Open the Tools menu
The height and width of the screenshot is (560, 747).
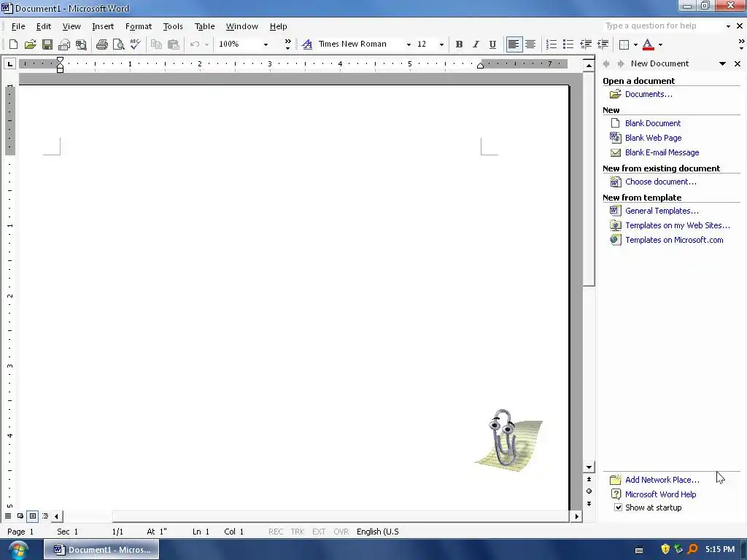[x=173, y=26]
